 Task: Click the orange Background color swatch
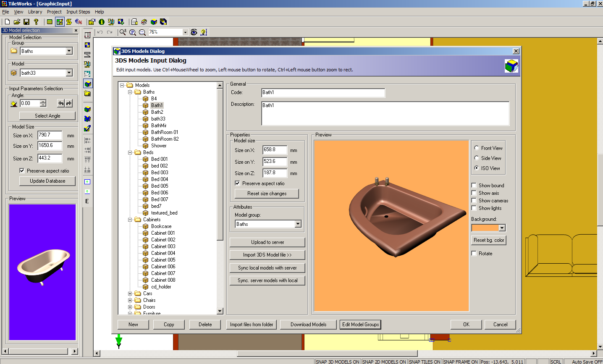[485, 228]
